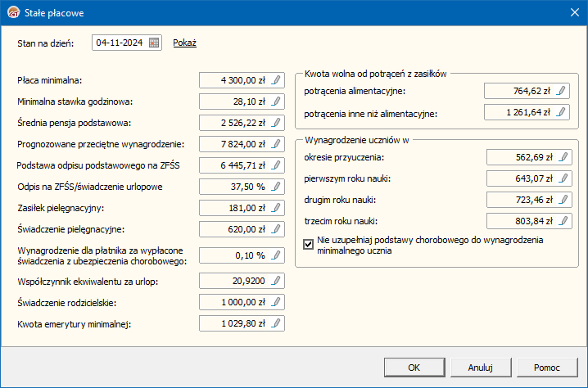Edit Świadczenie rodzicielskie via pencil icon
This screenshot has width=588, height=388.
tap(276, 302)
